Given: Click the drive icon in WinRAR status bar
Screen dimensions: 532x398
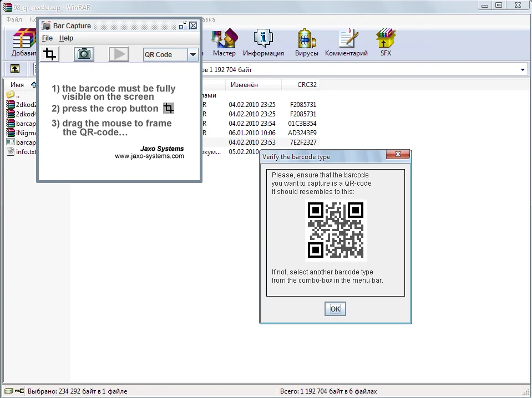Looking at the screenshot, I should pos(8,391).
